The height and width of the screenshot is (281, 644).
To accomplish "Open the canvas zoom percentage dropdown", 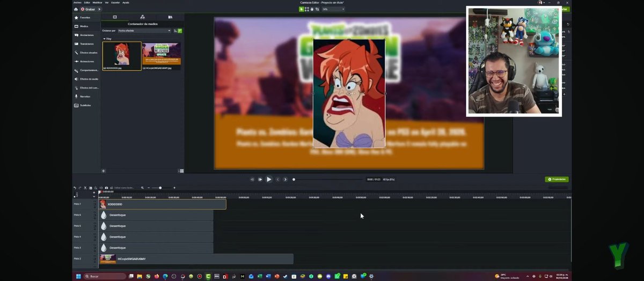I will [x=333, y=9].
